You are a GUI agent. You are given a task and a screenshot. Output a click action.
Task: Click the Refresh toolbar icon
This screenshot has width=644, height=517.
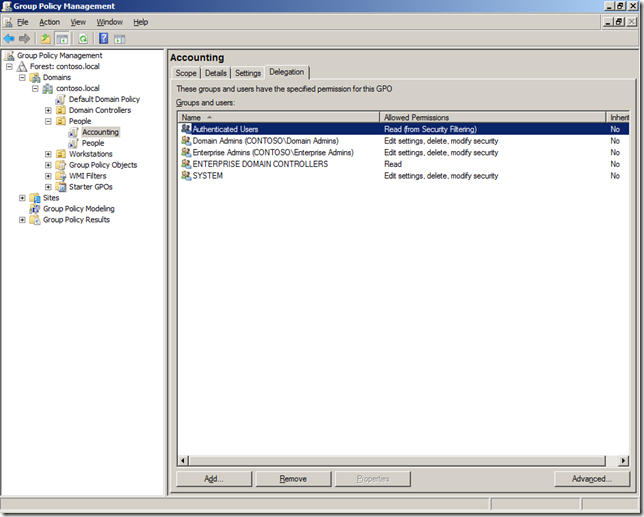click(x=83, y=39)
